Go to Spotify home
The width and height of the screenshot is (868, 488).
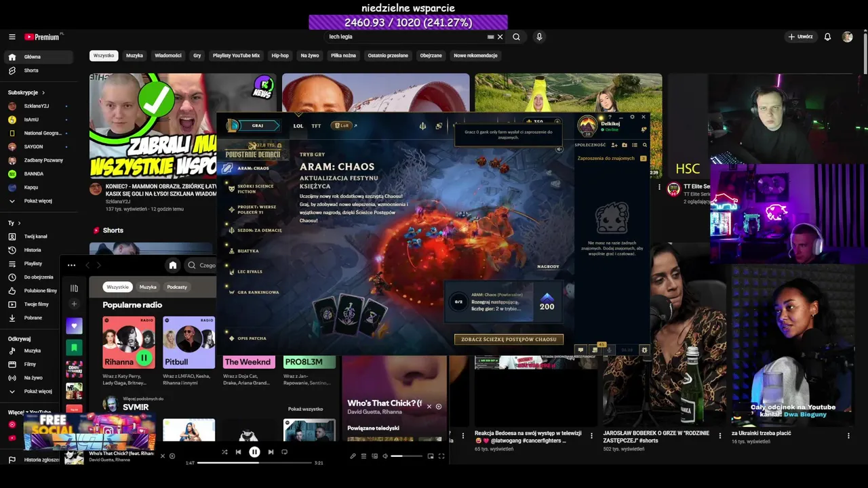click(x=173, y=265)
